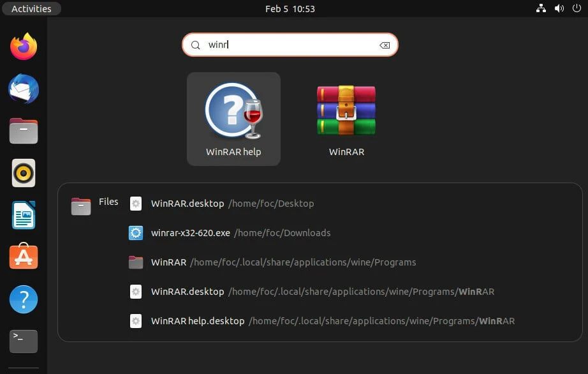The height and width of the screenshot is (374, 588).
Task: Open the WinRAR folder in wine Programs
Action: tap(168, 262)
